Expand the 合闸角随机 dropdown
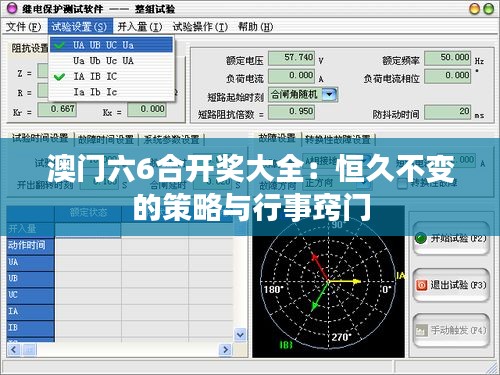Screen dimensions: 500x375 pos(330,95)
